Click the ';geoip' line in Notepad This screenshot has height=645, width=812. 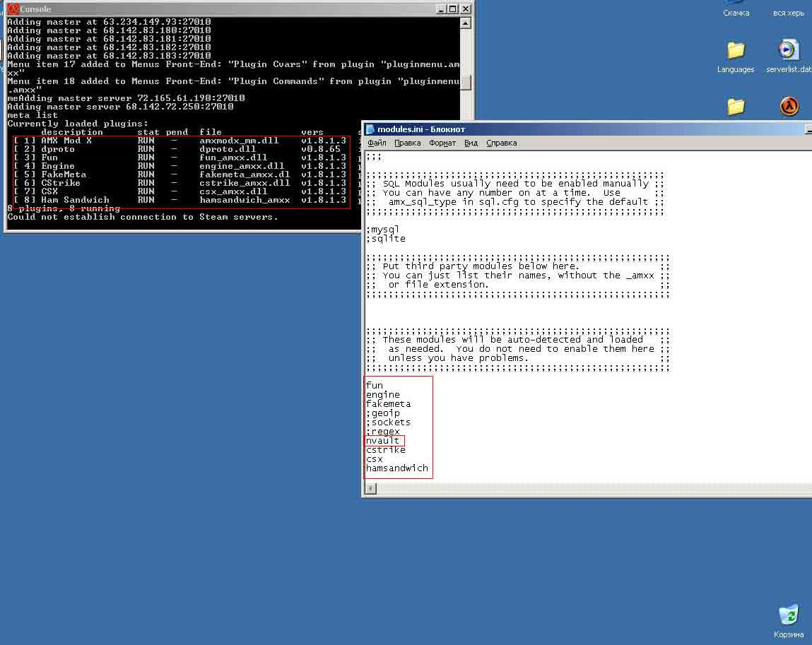tap(383, 413)
